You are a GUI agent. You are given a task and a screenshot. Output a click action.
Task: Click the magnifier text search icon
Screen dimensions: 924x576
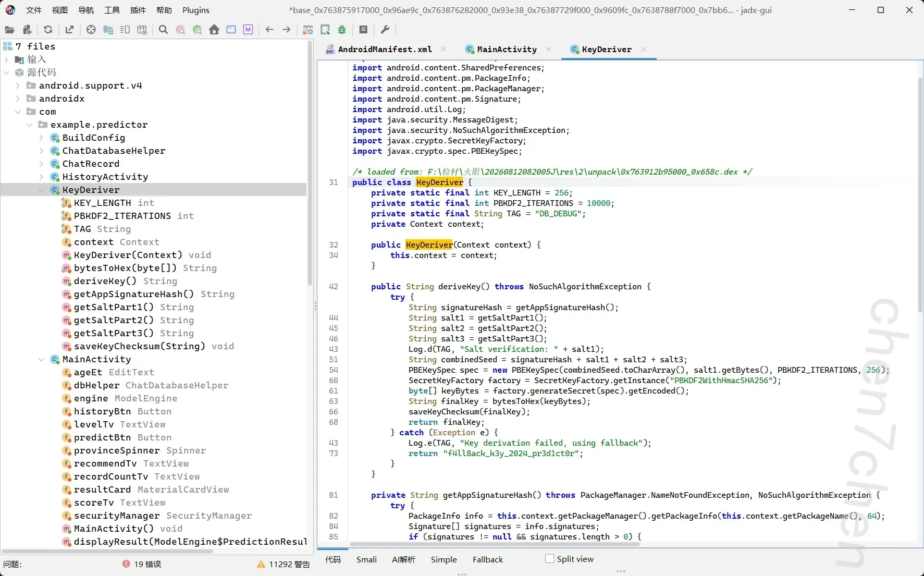(x=163, y=30)
